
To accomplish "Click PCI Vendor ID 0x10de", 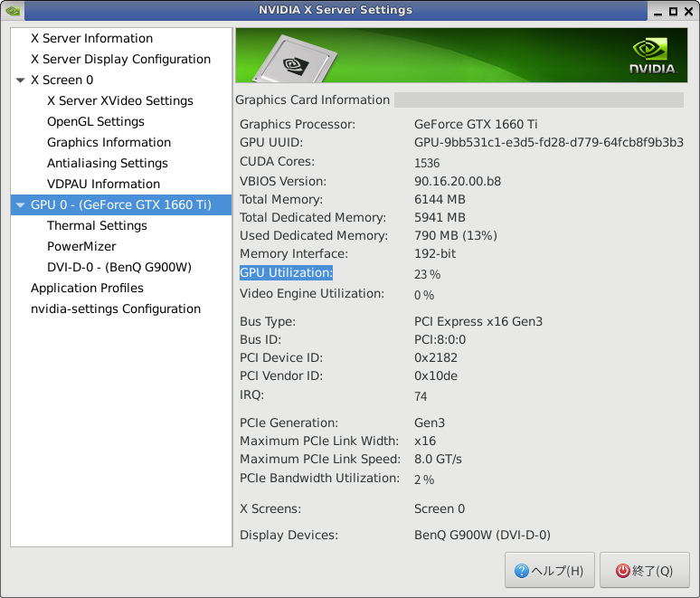I will [436, 376].
